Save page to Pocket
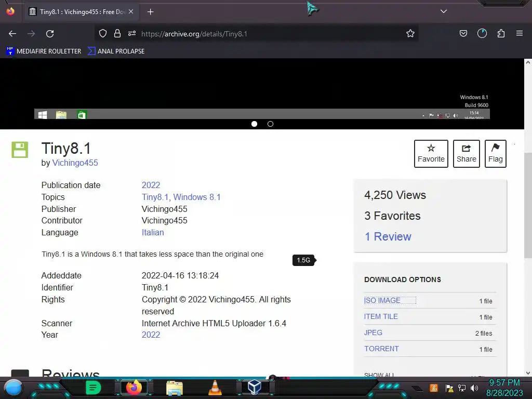 [x=463, y=34]
